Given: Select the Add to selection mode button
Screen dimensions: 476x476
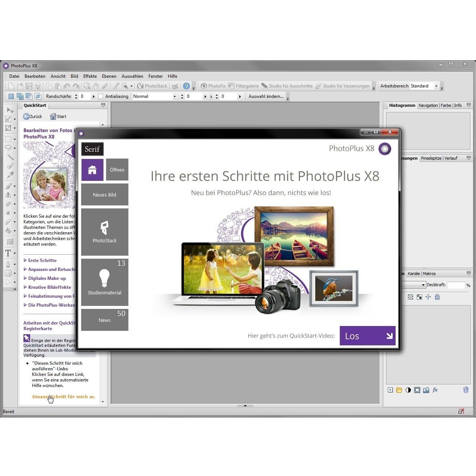Looking at the screenshot, I should click(20, 96).
